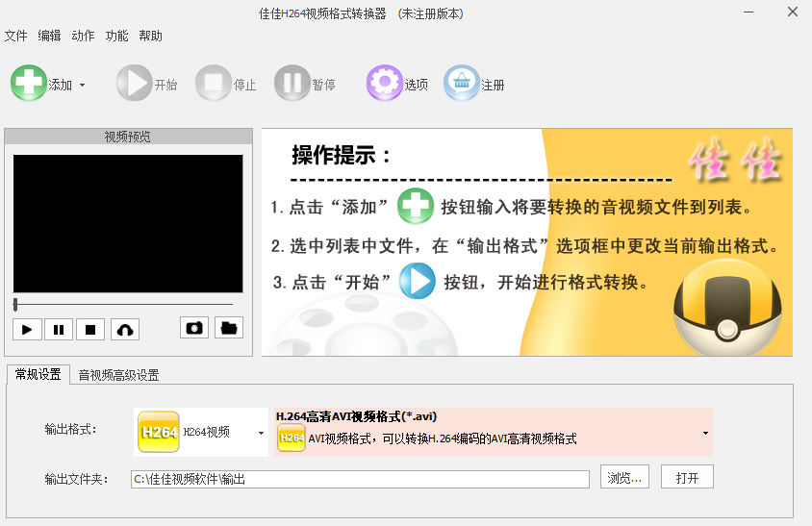The height and width of the screenshot is (526, 812).
Task: Click the green Add (添加) plus icon
Action: coord(29,83)
